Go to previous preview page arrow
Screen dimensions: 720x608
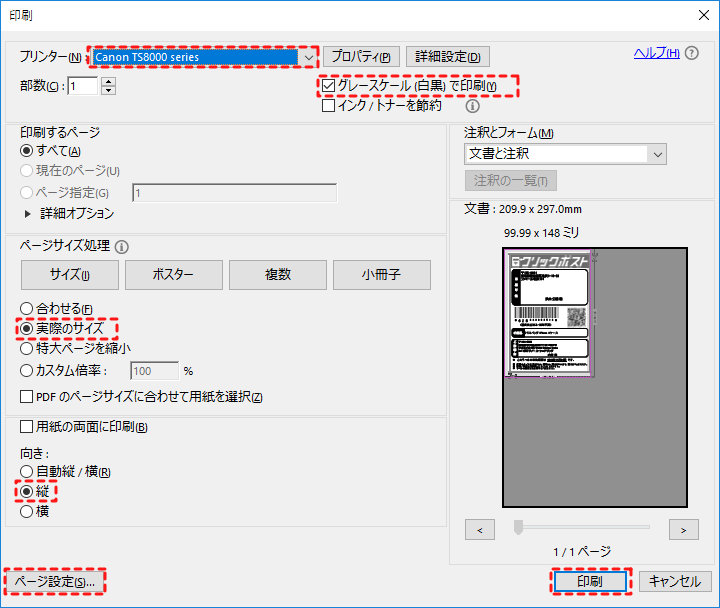480,529
